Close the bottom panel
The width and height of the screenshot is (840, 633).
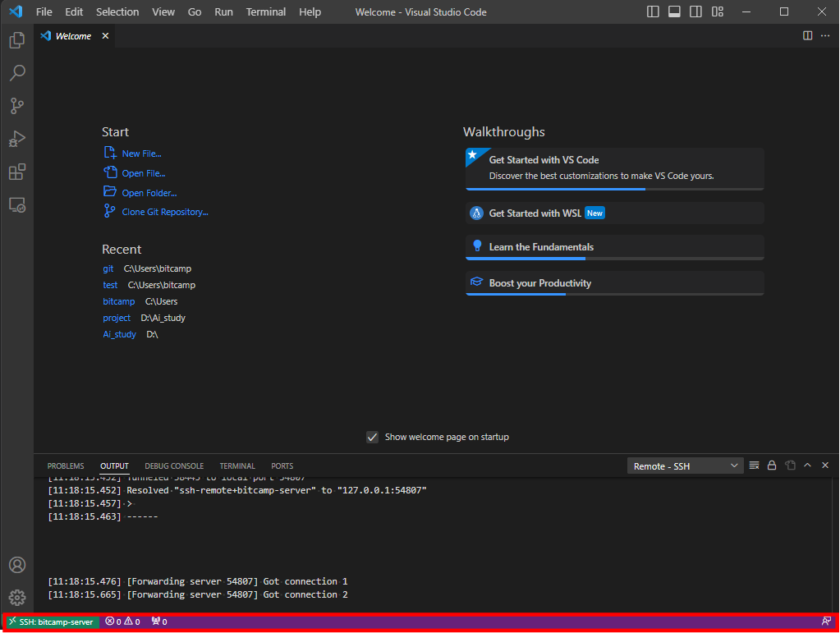point(825,466)
